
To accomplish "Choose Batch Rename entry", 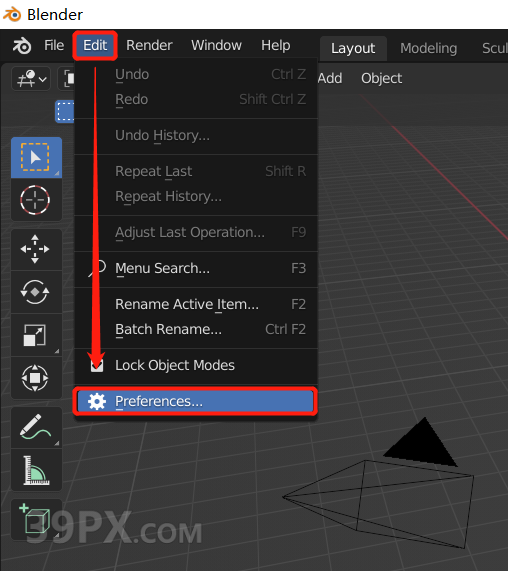I will pos(196,330).
